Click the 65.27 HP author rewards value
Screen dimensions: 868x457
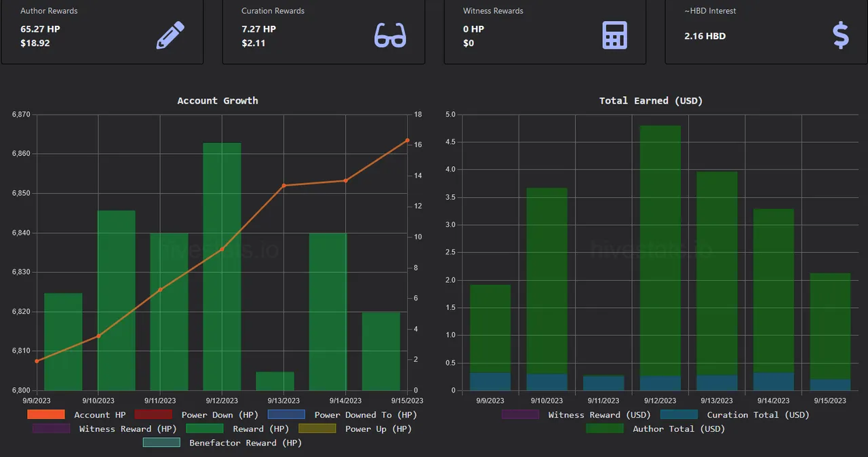click(x=40, y=29)
